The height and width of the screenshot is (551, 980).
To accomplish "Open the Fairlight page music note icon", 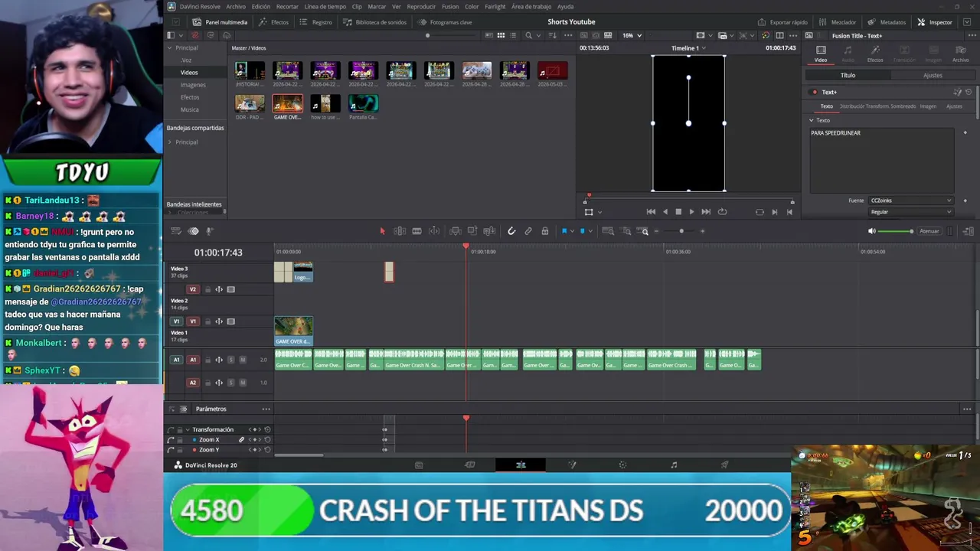I will point(674,465).
